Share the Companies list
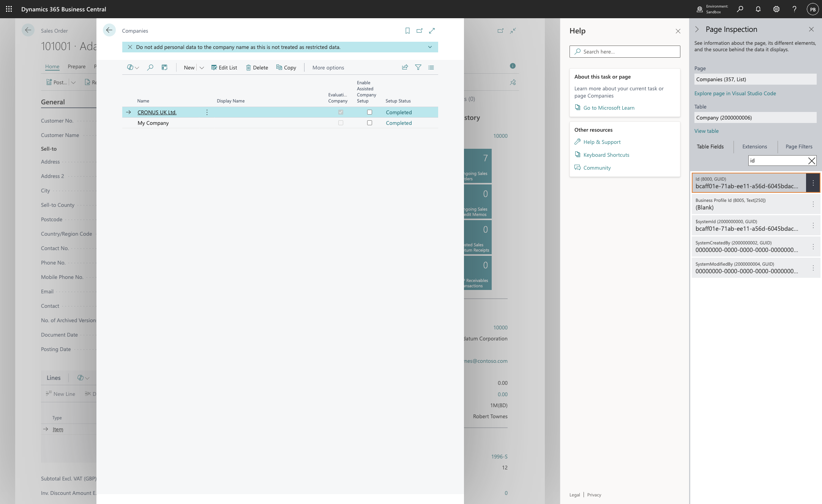This screenshot has height=504, width=822. pyautogui.click(x=405, y=67)
